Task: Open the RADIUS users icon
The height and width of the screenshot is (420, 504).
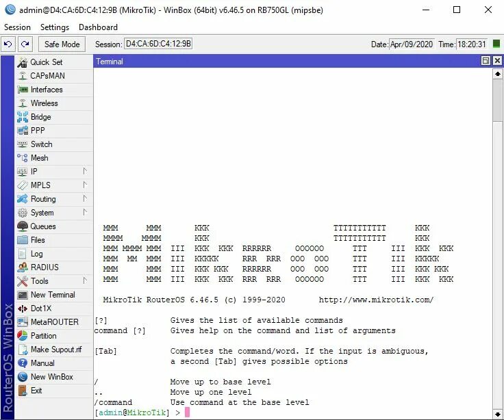Action: click(22, 267)
